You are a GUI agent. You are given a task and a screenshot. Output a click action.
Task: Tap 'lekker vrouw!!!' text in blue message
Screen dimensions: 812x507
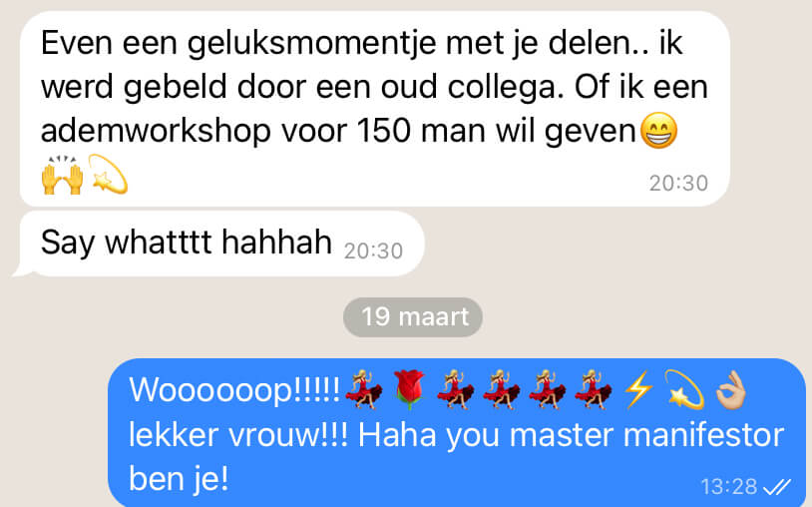coord(238,435)
